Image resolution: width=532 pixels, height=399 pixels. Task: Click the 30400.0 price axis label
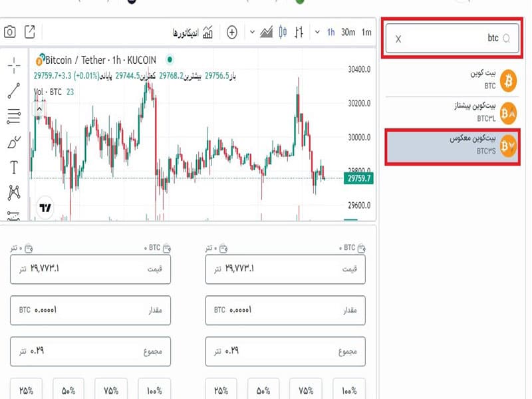pos(359,70)
